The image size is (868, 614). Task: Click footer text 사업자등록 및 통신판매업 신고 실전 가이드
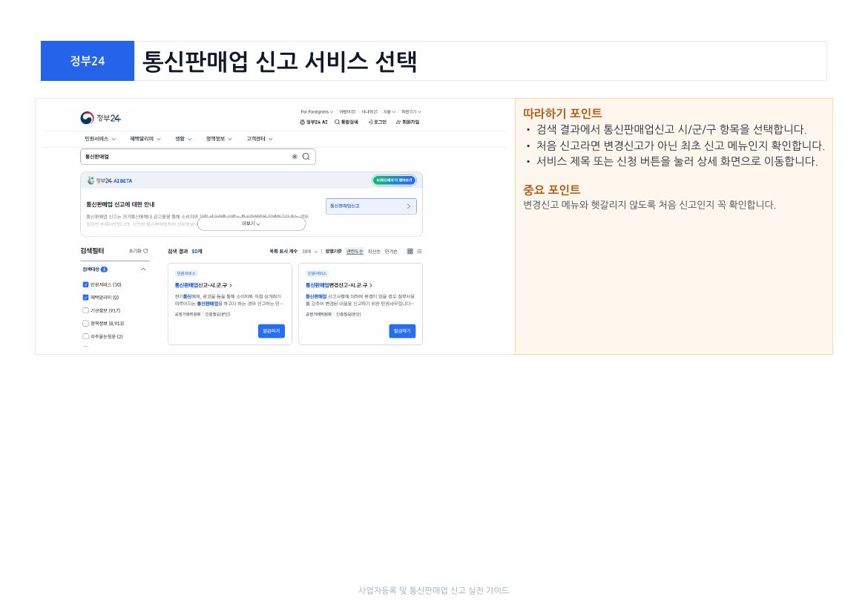coord(433,591)
